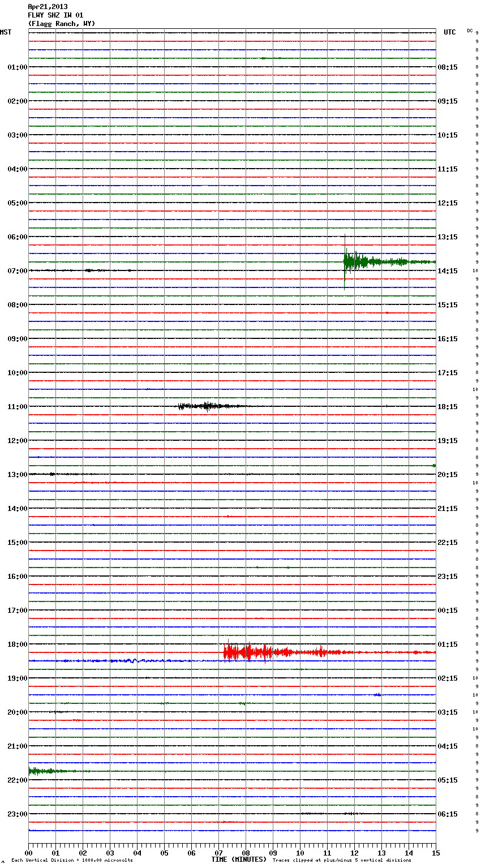
Task: Click the Traces clipped at plus/minus 5 note
Action: (342, 861)
